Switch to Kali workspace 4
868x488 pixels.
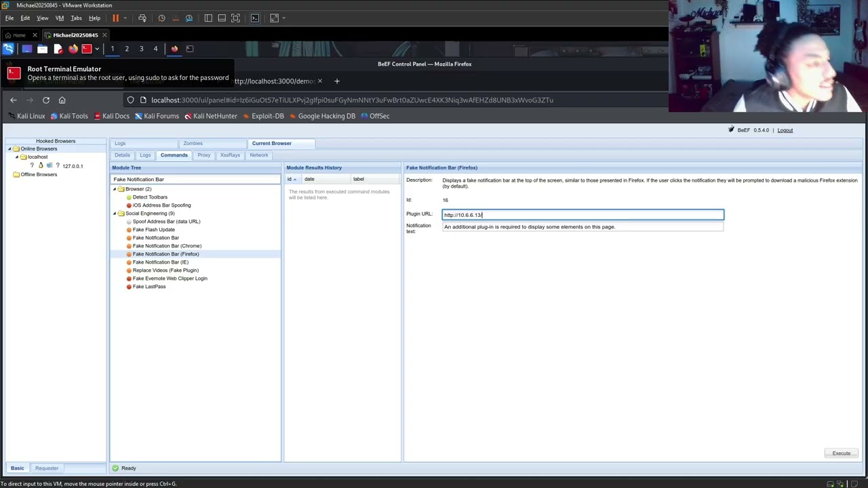click(155, 49)
